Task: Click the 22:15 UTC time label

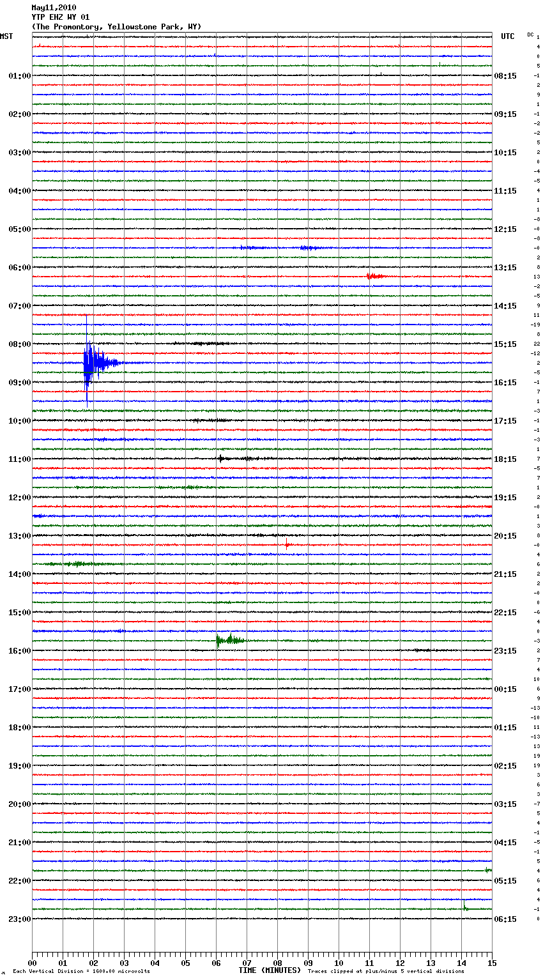Action: pos(505,613)
